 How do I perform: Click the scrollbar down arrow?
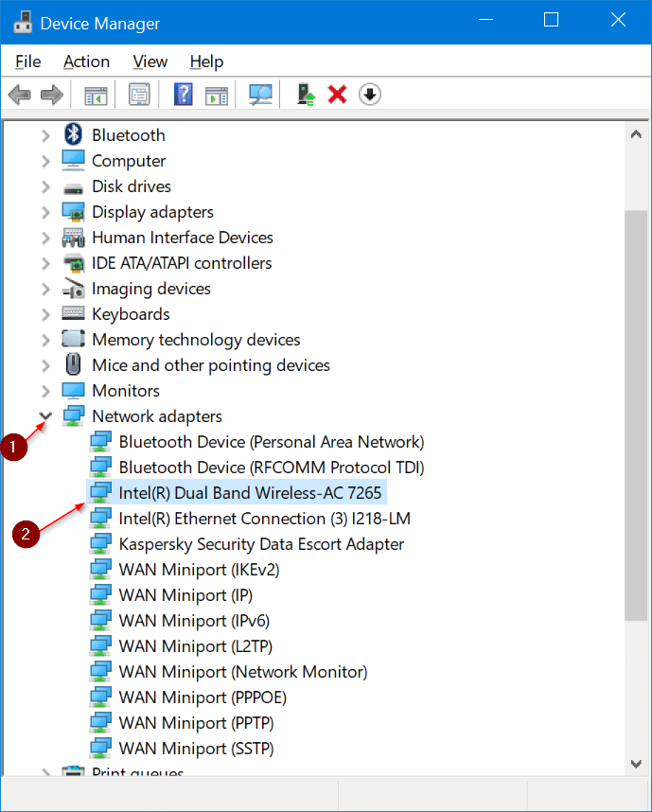pyautogui.click(x=637, y=764)
